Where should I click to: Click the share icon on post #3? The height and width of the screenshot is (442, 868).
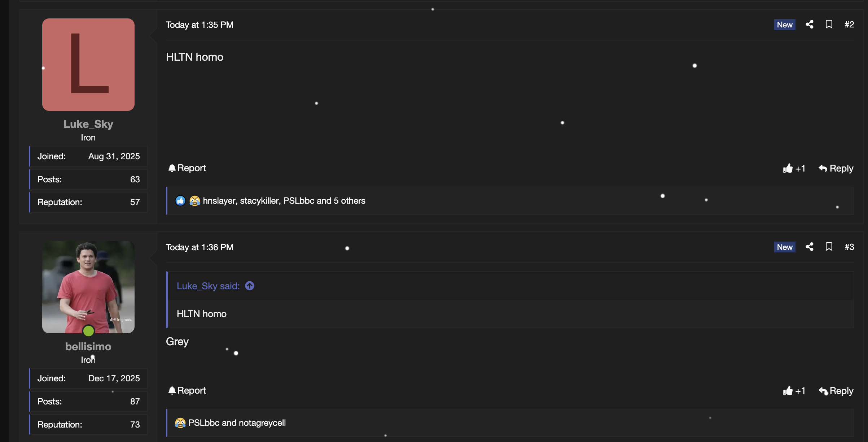[x=810, y=247]
